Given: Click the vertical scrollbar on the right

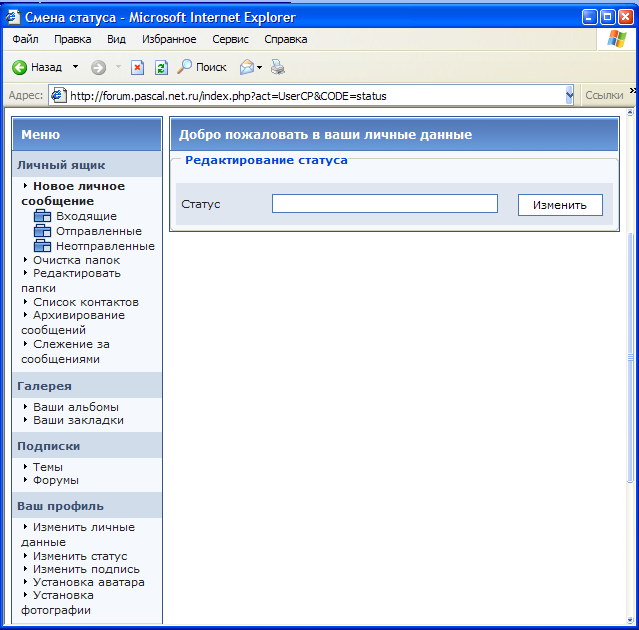Looking at the screenshot, I should (x=631, y=360).
